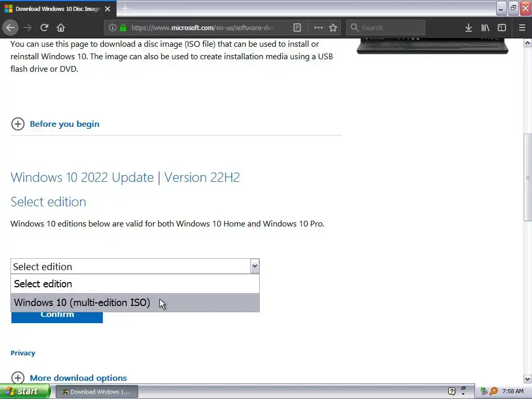532x399 pixels.
Task: Open a new browser tab
Action: pos(125,8)
